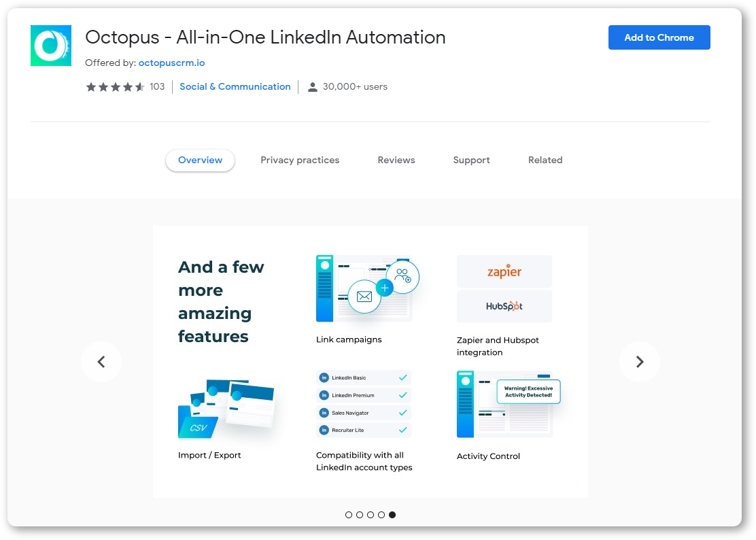Click the 'Import / Export' caption

209,455
